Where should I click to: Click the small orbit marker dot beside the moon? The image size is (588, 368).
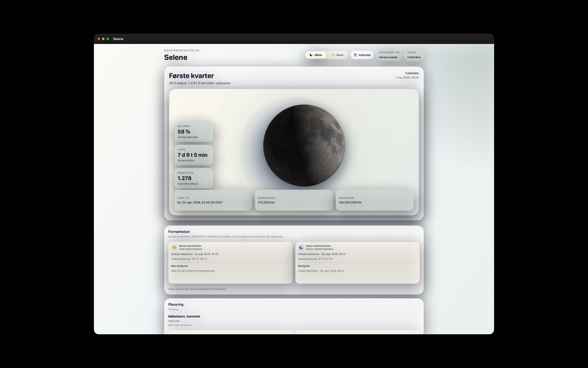[347, 128]
